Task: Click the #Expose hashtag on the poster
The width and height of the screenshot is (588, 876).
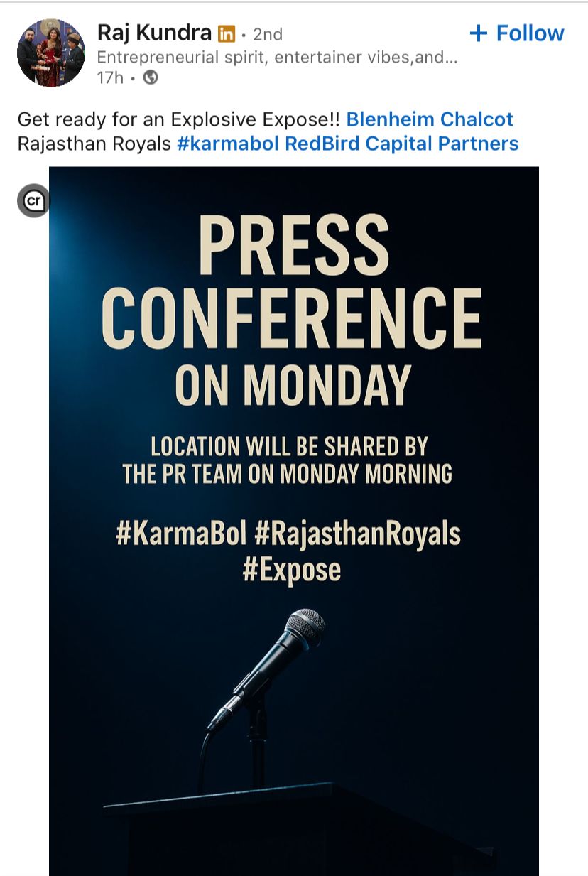Action: pos(292,570)
